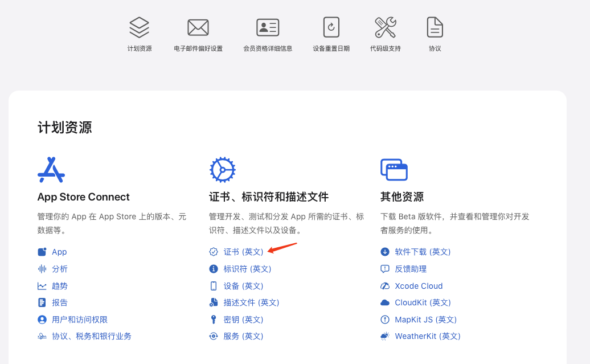Open the 软件下载 (英文) link
590x364 pixels.
point(423,252)
